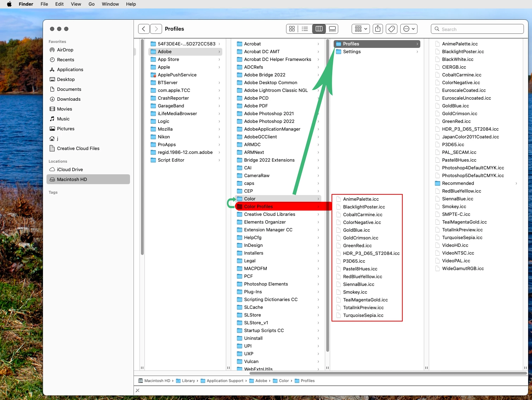Select the Script Editor folder
This screenshot has width=532, height=400.
(x=185, y=160)
